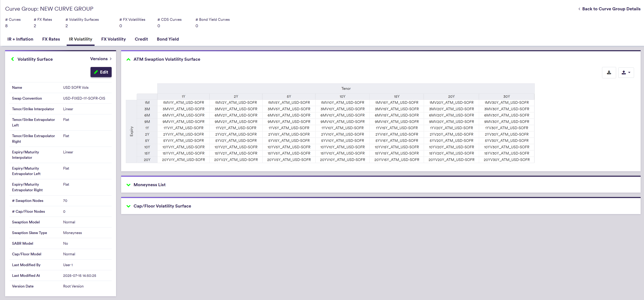
Task: Expand the Moneyness List section
Action: coord(129,185)
